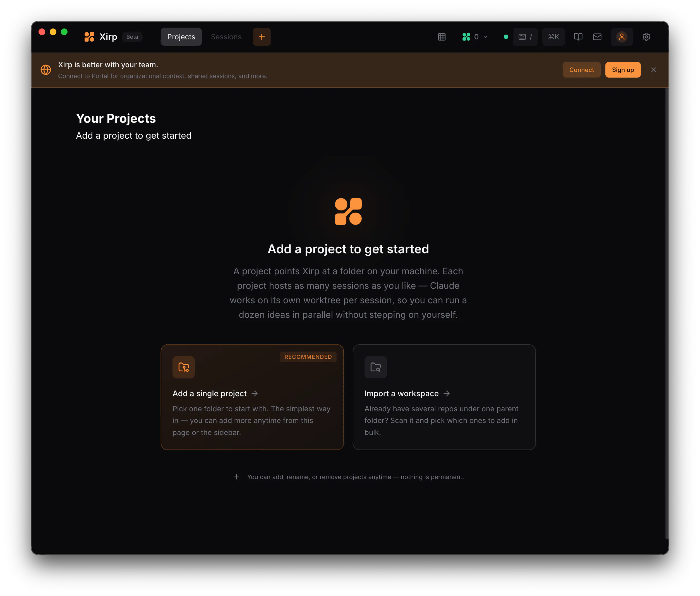Screen dimensions: 700x596
Task: Switch to the Sessions tab
Action: pyautogui.click(x=226, y=37)
